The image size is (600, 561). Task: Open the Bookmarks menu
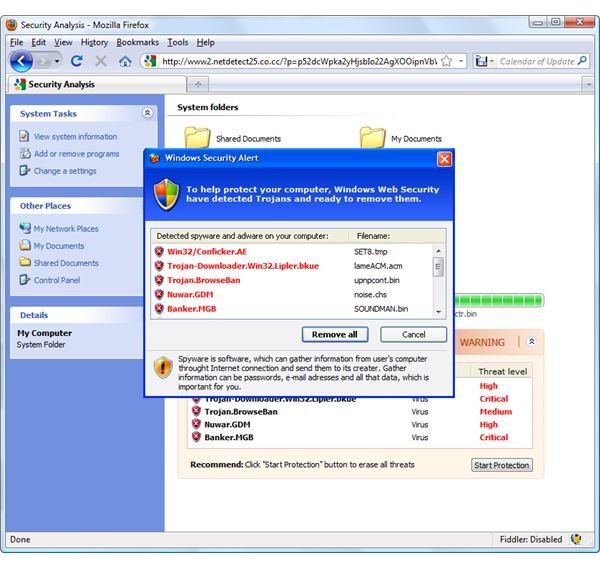[137, 42]
